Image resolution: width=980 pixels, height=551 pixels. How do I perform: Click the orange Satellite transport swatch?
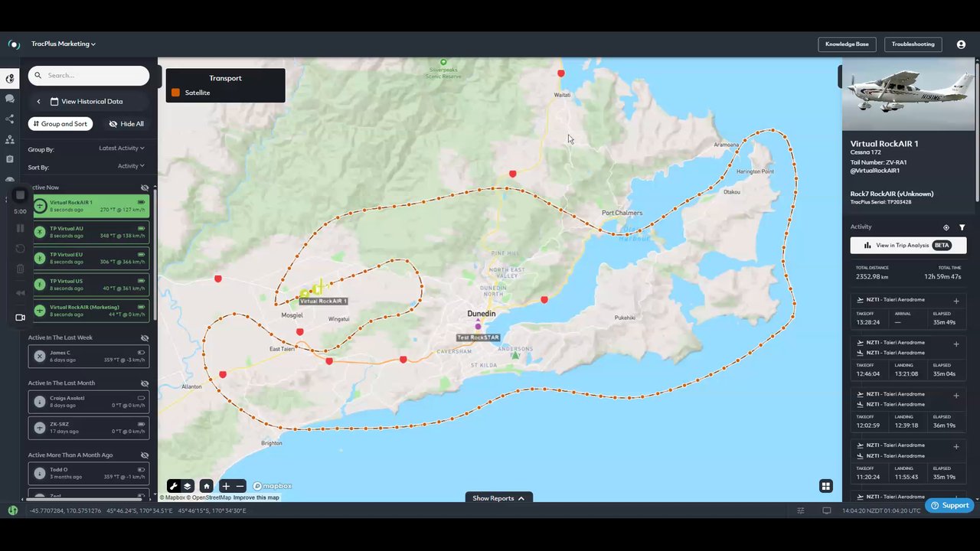coord(175,93)
